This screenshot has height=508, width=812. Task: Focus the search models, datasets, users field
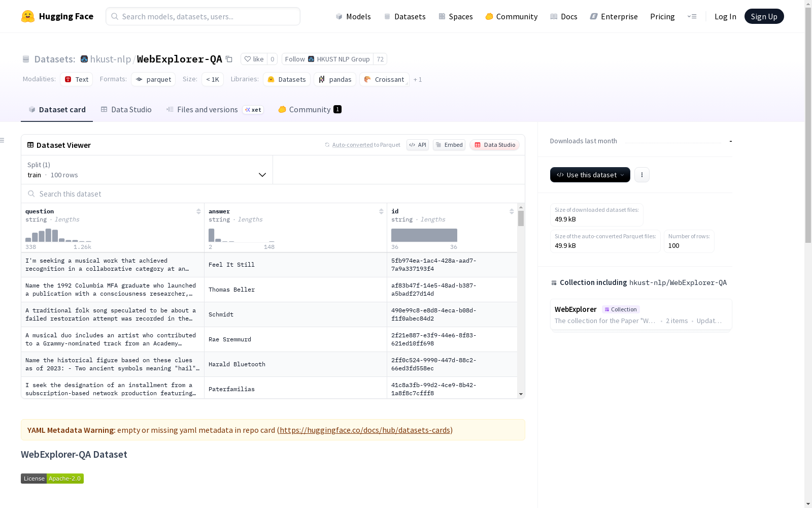(x=203, y=16)
